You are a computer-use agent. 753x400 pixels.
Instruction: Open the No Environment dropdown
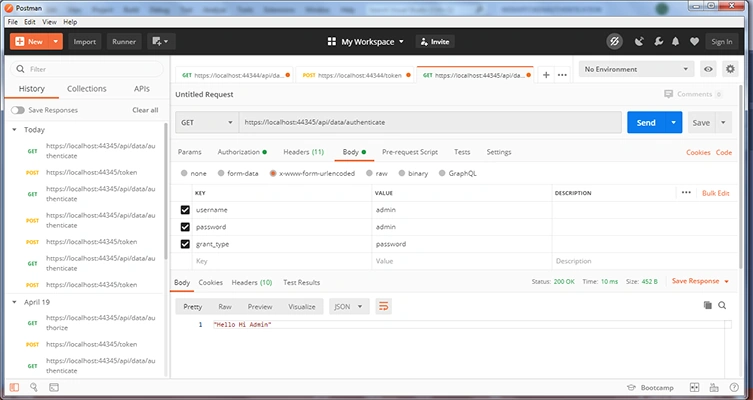pyautogui.click(x=636, y=69)
